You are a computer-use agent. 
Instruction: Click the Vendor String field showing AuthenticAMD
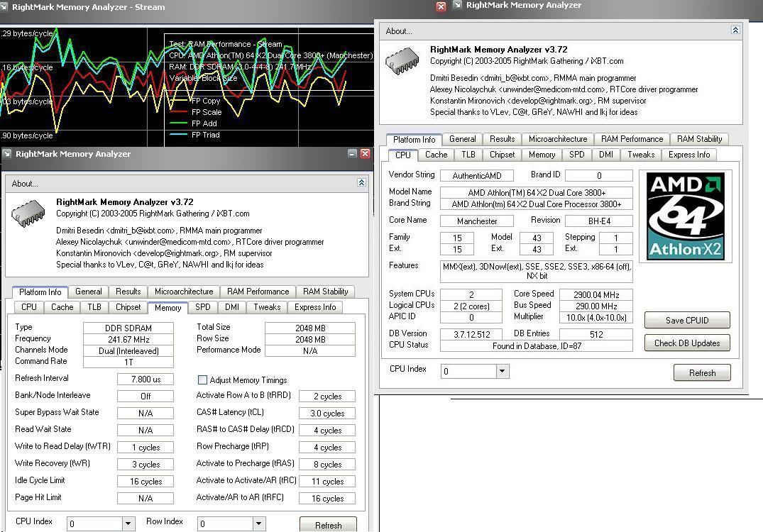pyautogui.click(x=477, y=175)
